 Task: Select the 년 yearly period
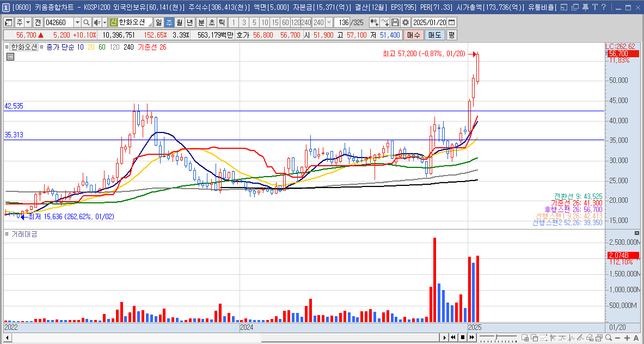190,23
